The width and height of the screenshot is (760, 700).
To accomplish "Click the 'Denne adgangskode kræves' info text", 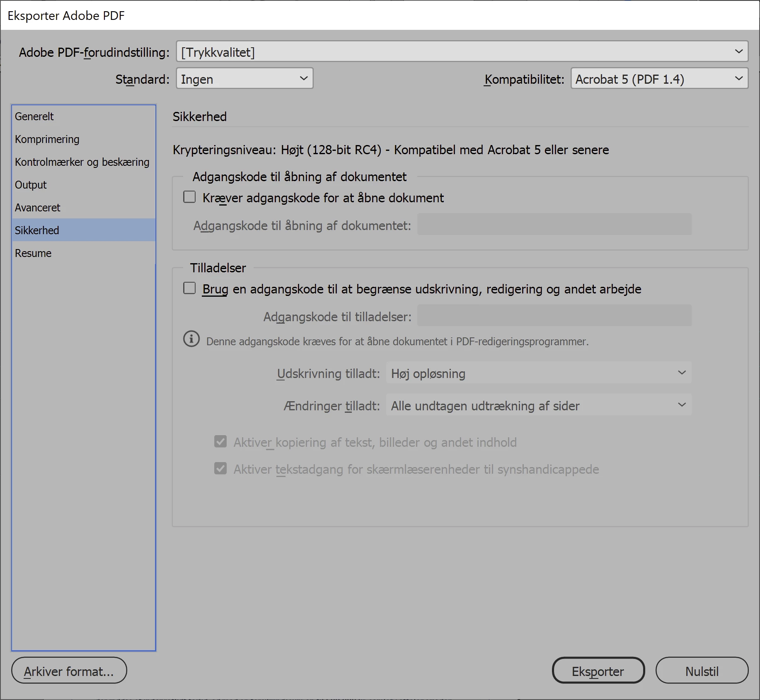I will coord(397,342).
